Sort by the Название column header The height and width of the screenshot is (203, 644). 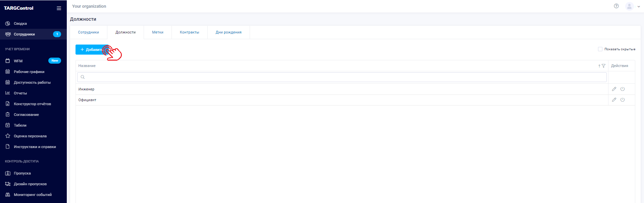tap(87, 66)
